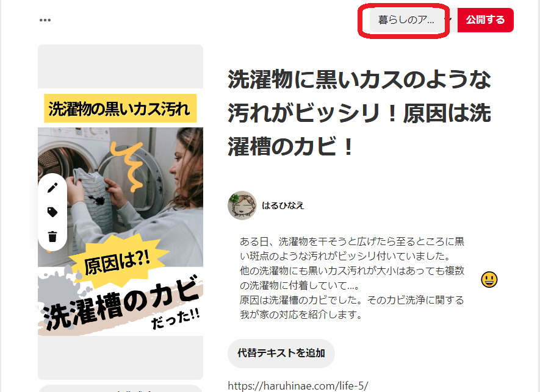This screenshot has width=540, height=392.
Task: Click the はるひなえ profile avatar
Action: 242,205
